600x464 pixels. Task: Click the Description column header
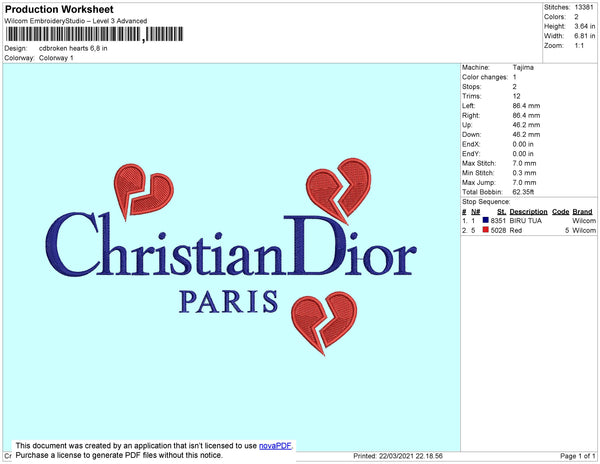click(x=528, y=212)
